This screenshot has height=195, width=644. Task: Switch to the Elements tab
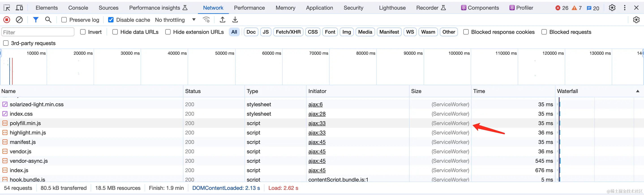pos(47,8)
